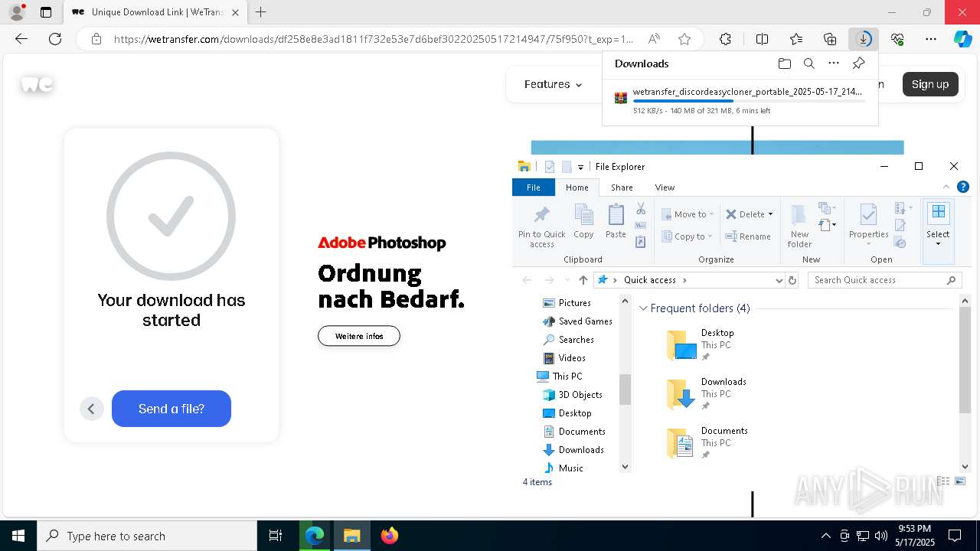Image resolution: width=980 pixels, height=551 pixels.
Task: Open a new browser tab
Action: point(261,12)
